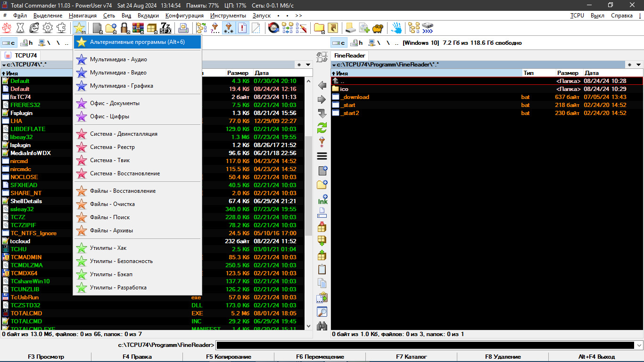Click the branch view folder tree icon
This screenshot has width=644, height=362.
(201, 28)
